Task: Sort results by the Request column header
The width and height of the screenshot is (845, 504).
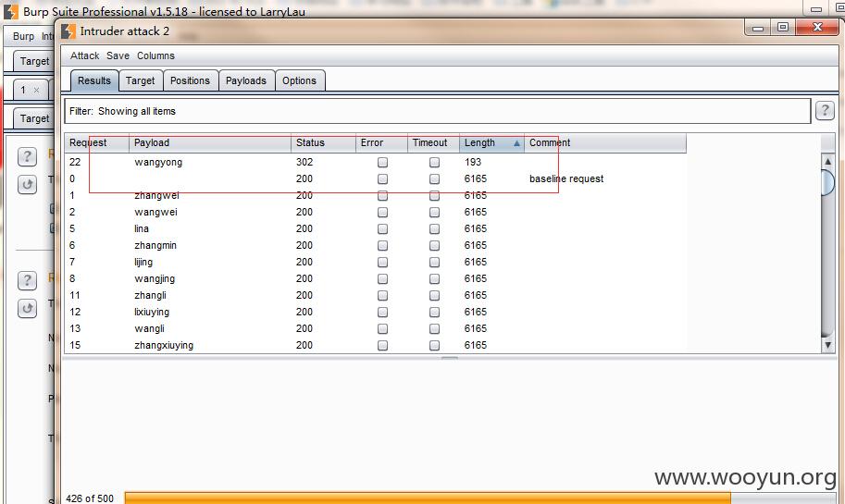Action: point(97,143)
